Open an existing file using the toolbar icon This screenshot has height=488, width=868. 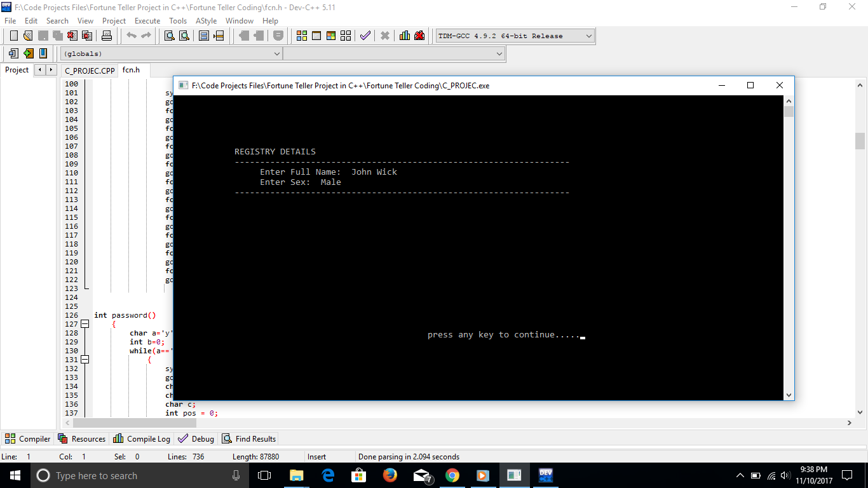point(27,36)
